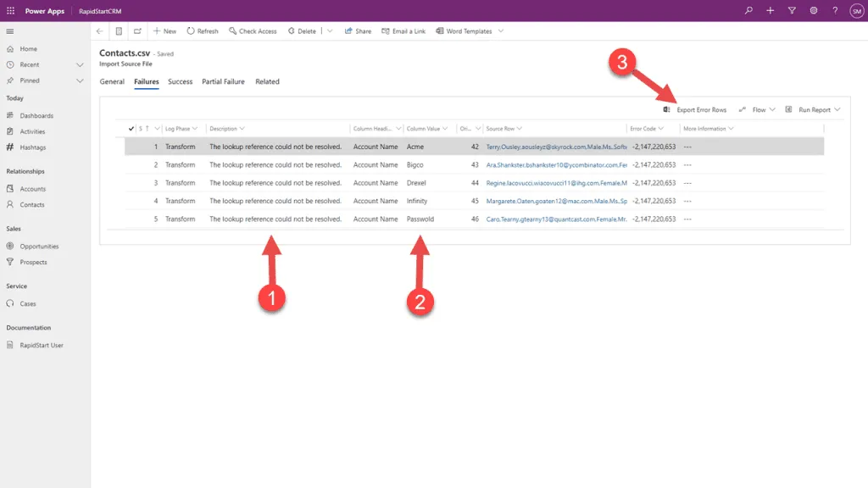Select the checkbox beside the Bigco error row
This screenshot has height=488, width=868.
tap(130, 165)
